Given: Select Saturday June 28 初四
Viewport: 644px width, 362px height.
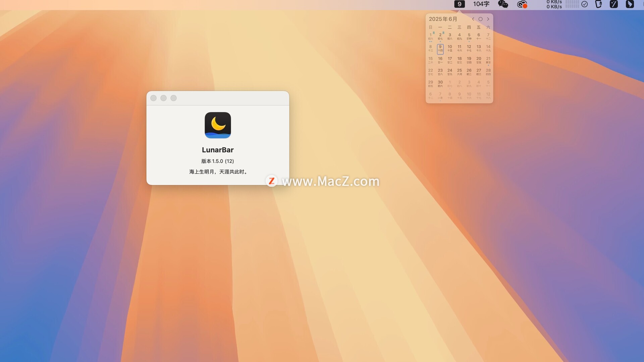Looking at the screenshot, I should (x=488, y=72).
